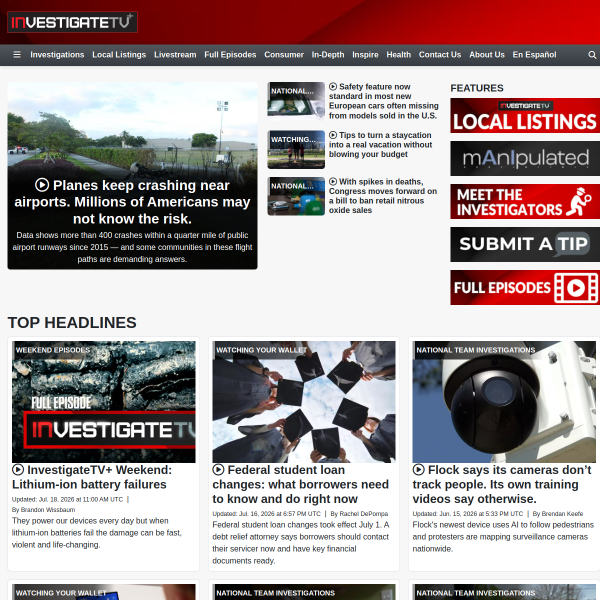The height and width of the screenshot is (600, 600).
Task: Click 'Updated: Jul. 18, 2026 at 11:00 AM UTC'
Action: click(67, 499)
